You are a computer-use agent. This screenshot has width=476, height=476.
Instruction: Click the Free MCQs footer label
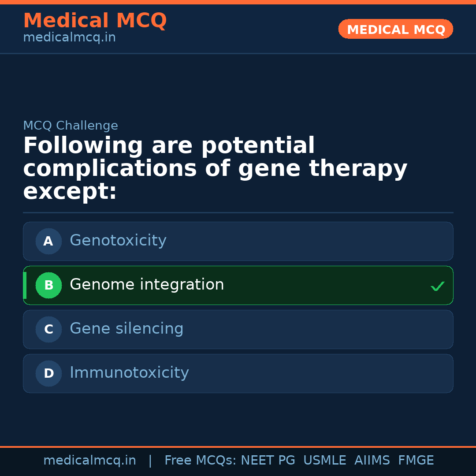201,461
